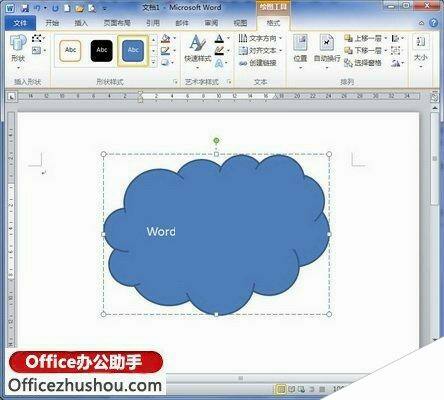Open the 位置 position menu

click(x=300, y=52)
